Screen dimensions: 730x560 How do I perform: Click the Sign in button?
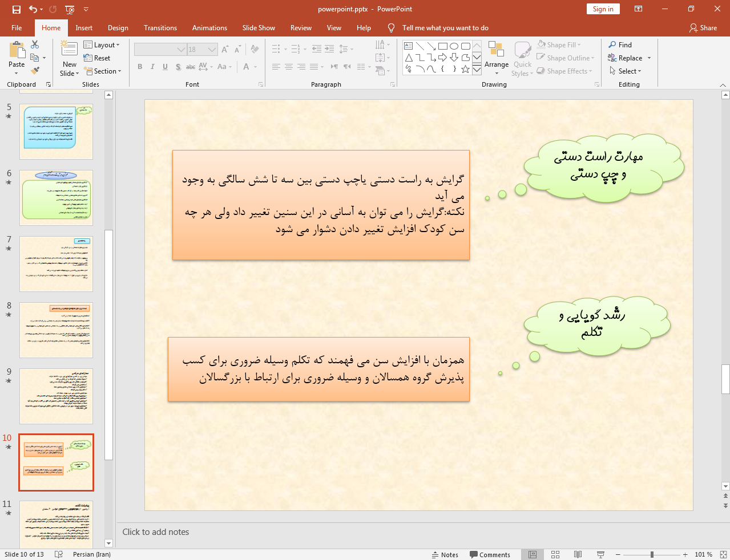[x=603, y=9]
